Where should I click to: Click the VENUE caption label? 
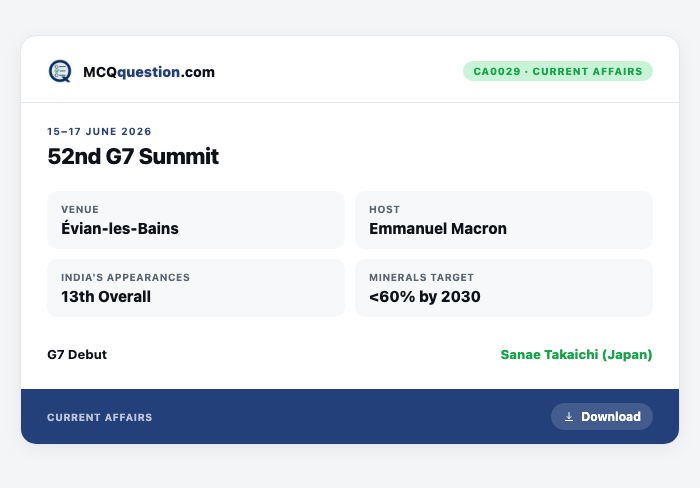tap(80, 209)
